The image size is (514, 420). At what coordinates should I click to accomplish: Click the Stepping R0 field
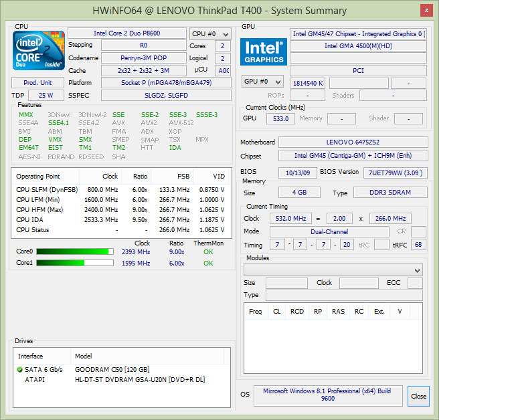pyautogui.click(x=144, y=45)
